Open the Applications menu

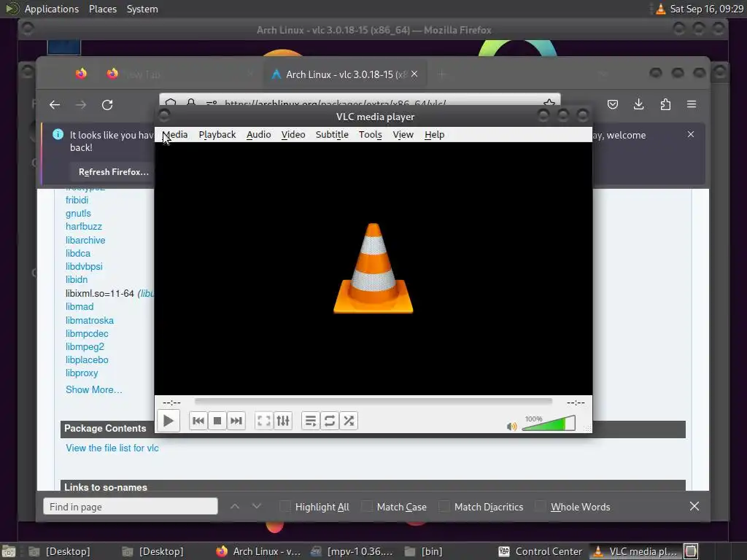coord(52,9)
